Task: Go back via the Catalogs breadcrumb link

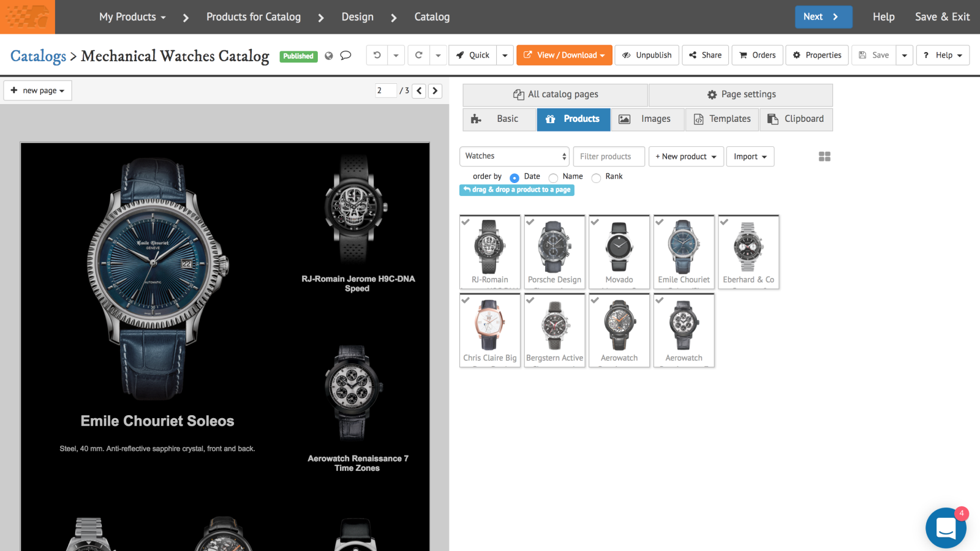Action: 38,56
